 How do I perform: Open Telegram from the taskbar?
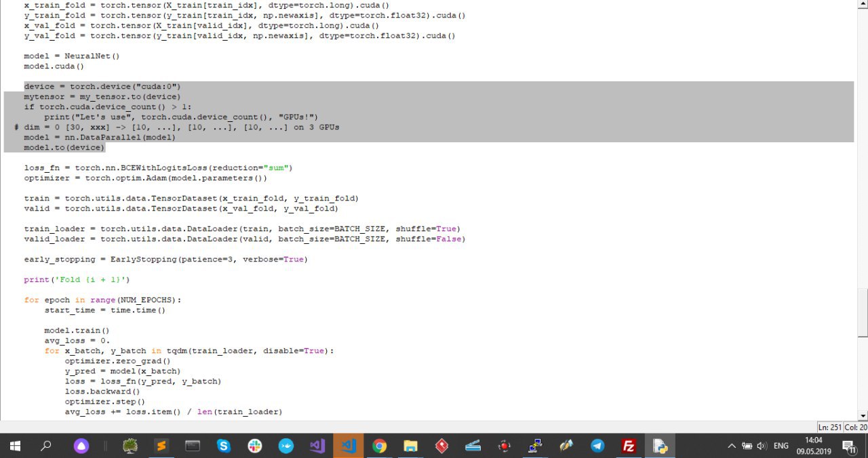click(597, 446)
